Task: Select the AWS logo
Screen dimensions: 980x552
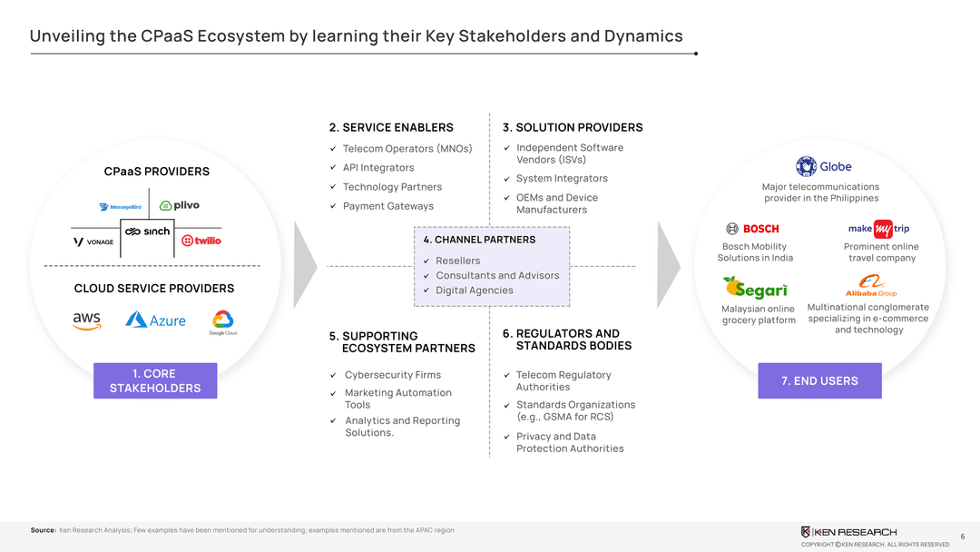Action: pos(86,321)
